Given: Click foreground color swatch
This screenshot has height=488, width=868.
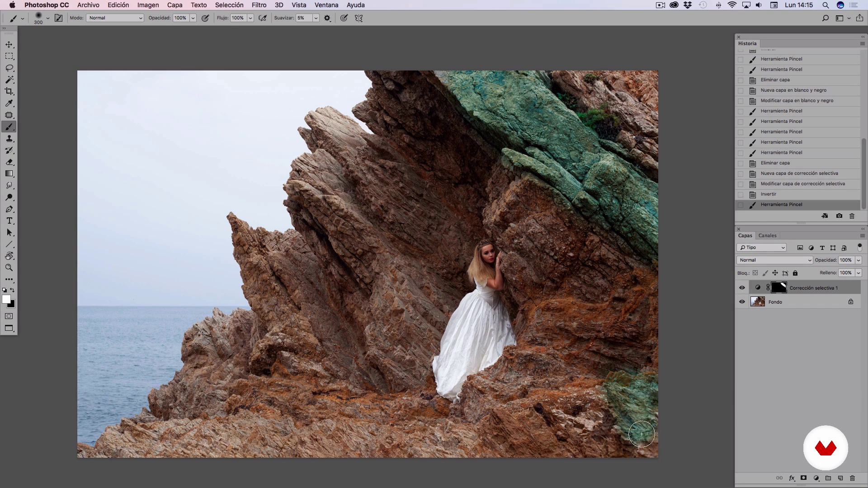Looking at the screenshot, I should [6, 299].
